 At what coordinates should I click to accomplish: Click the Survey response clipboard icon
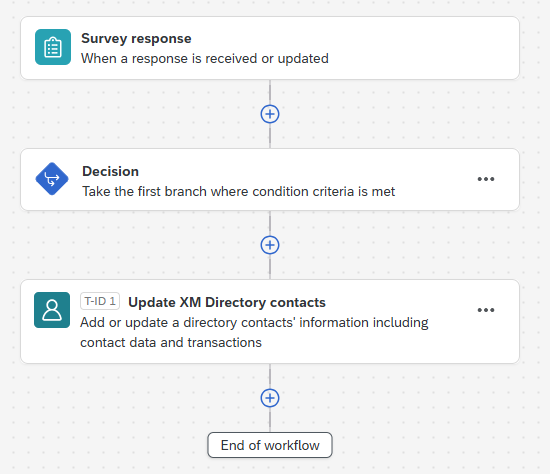(x=53, y=47)
